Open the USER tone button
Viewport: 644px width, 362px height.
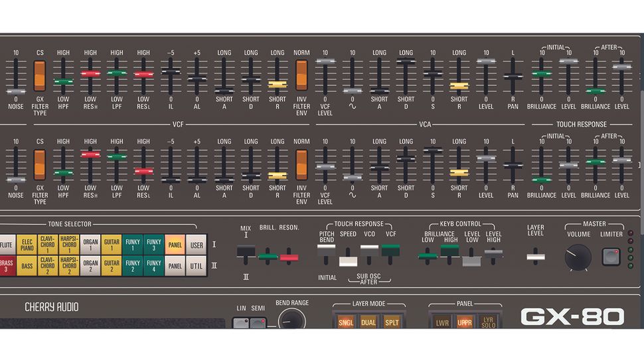(x=197, y=245)
